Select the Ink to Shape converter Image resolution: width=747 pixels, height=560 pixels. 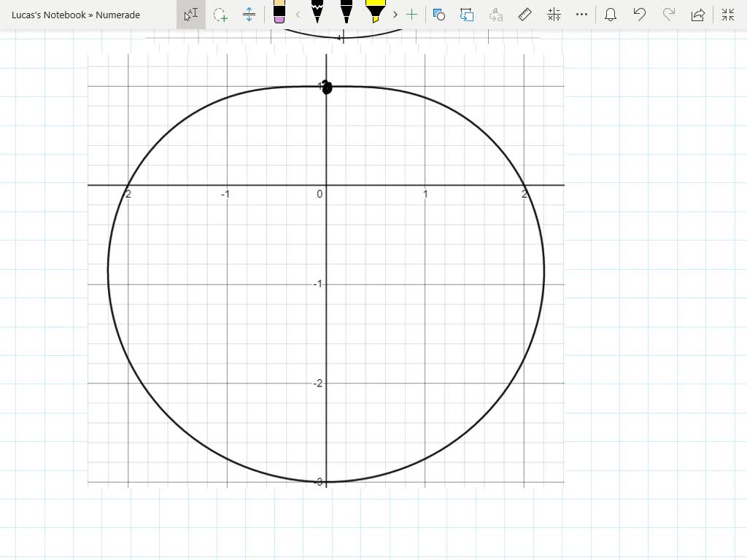click(x=438, y=15)
